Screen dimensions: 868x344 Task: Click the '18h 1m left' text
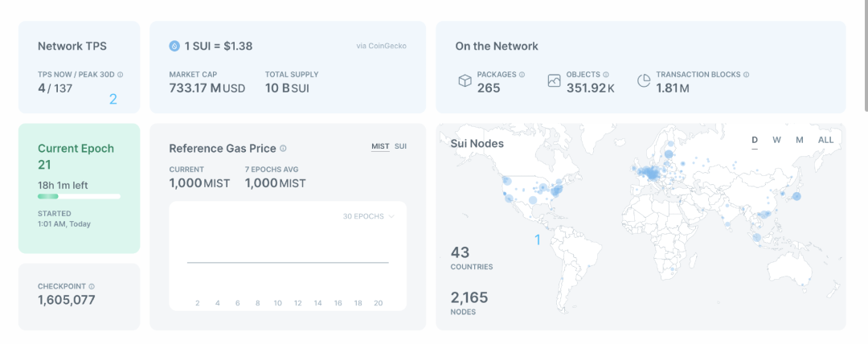pyautogui.click(x=63, y=185)
